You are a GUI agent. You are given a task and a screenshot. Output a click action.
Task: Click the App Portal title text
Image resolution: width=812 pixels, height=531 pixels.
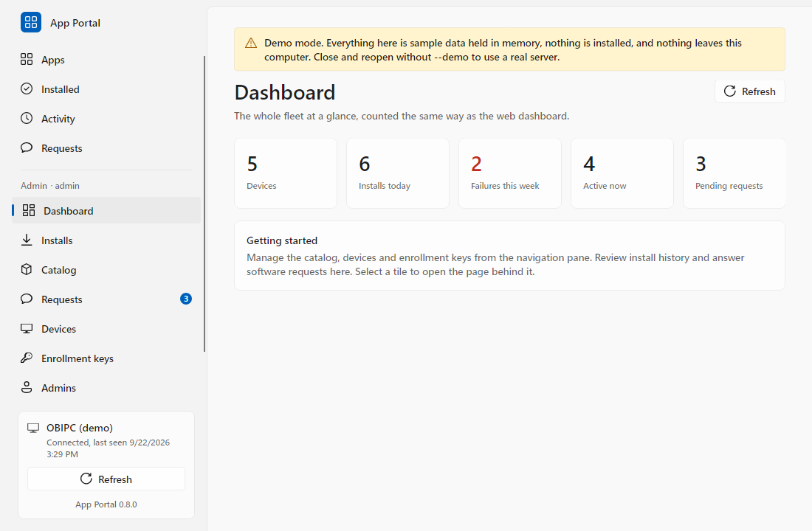point(75,23)
